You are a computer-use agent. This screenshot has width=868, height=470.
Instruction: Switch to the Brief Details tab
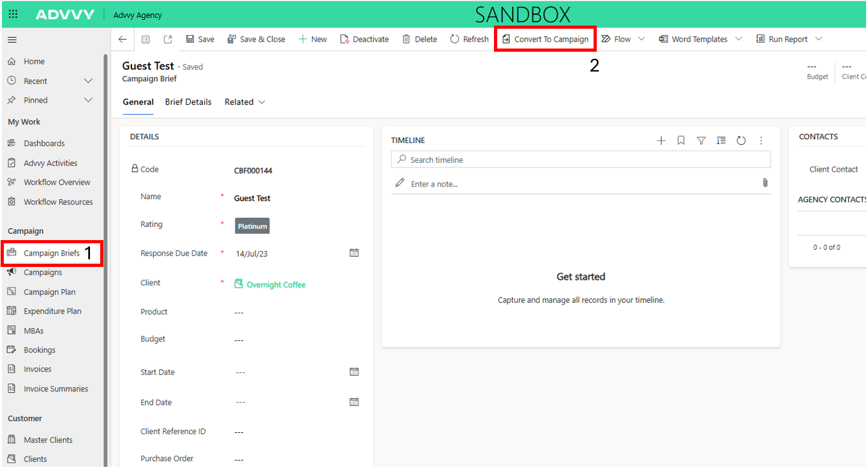click(x=188, y=102)
